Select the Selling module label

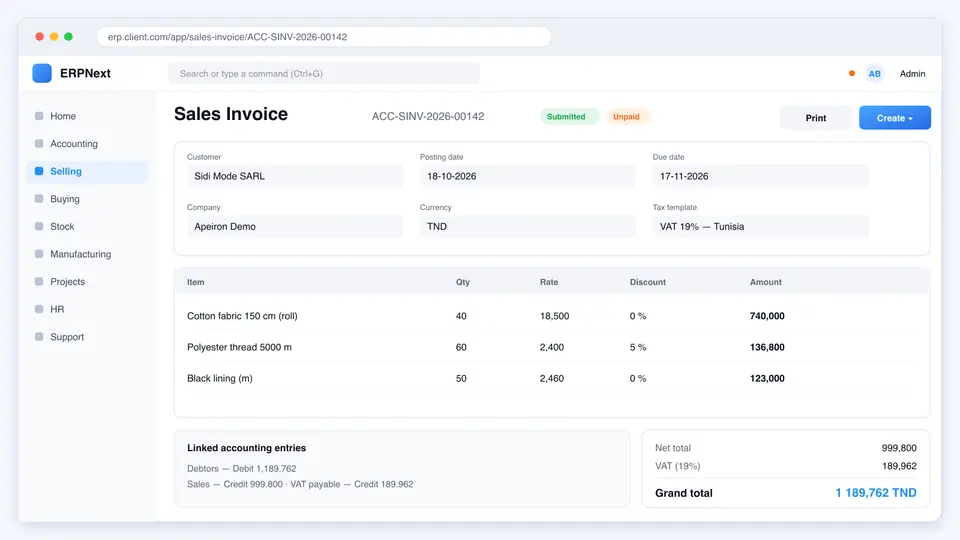click(66, 171)
